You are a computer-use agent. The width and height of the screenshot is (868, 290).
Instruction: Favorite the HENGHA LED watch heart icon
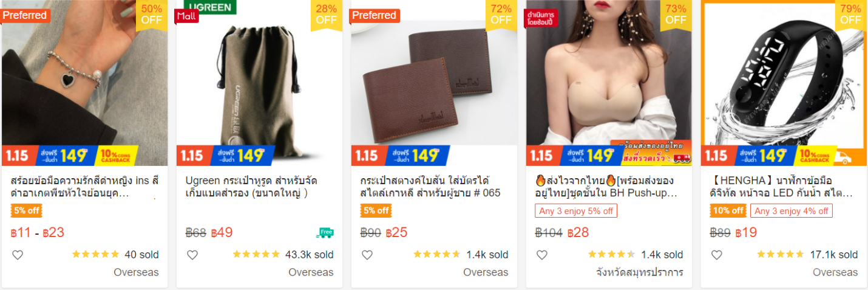tap(717, 255)
